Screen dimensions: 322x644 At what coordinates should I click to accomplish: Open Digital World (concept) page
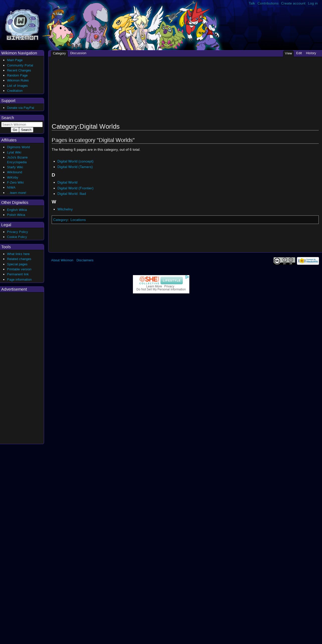[x=75, y=161]
